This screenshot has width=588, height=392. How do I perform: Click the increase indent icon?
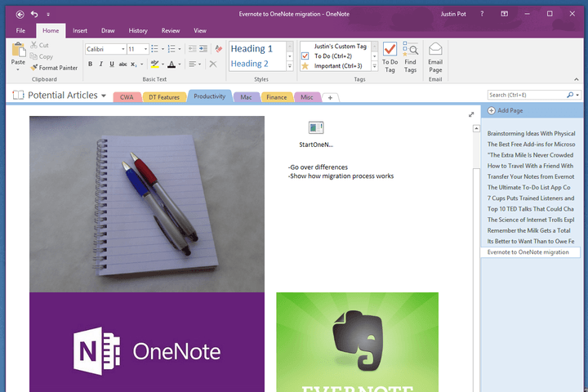coord(203,49)
